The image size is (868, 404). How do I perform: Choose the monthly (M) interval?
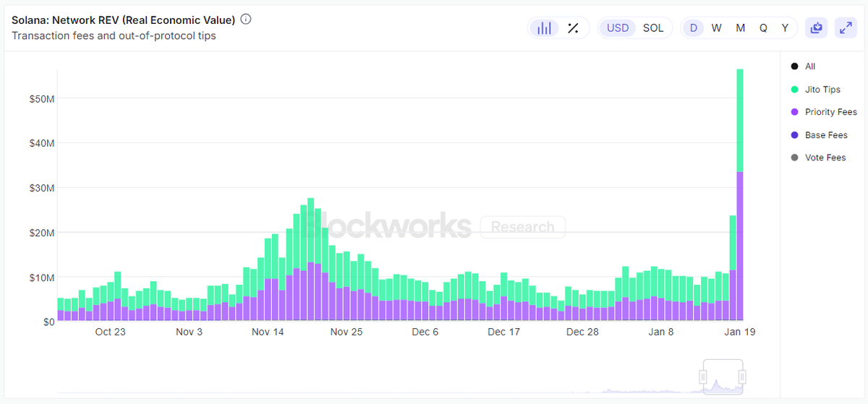pyautogui.click(x=741, y=28)
